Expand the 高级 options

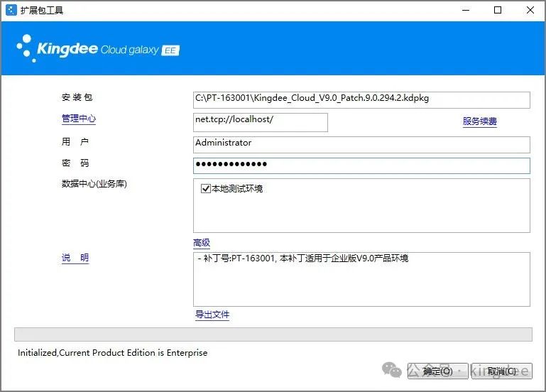202,243
